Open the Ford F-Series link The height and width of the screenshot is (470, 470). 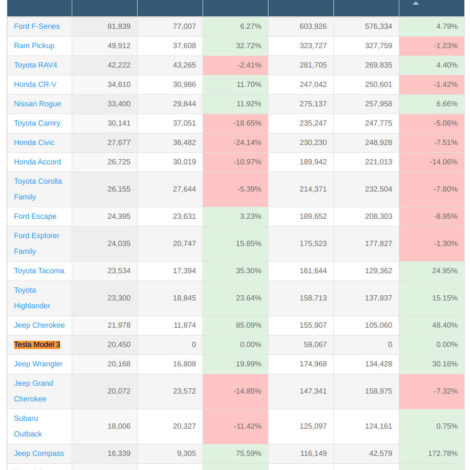pyautogui.click(x=37, y=26)
